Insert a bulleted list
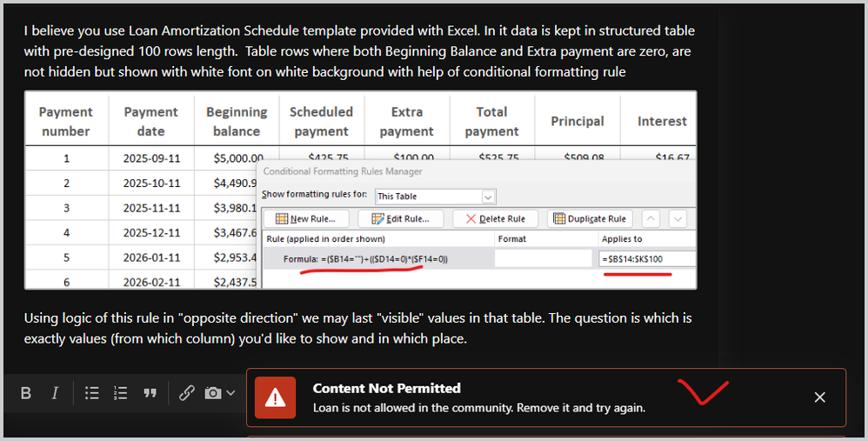868x441 pixels. click(x=92, y=393)
